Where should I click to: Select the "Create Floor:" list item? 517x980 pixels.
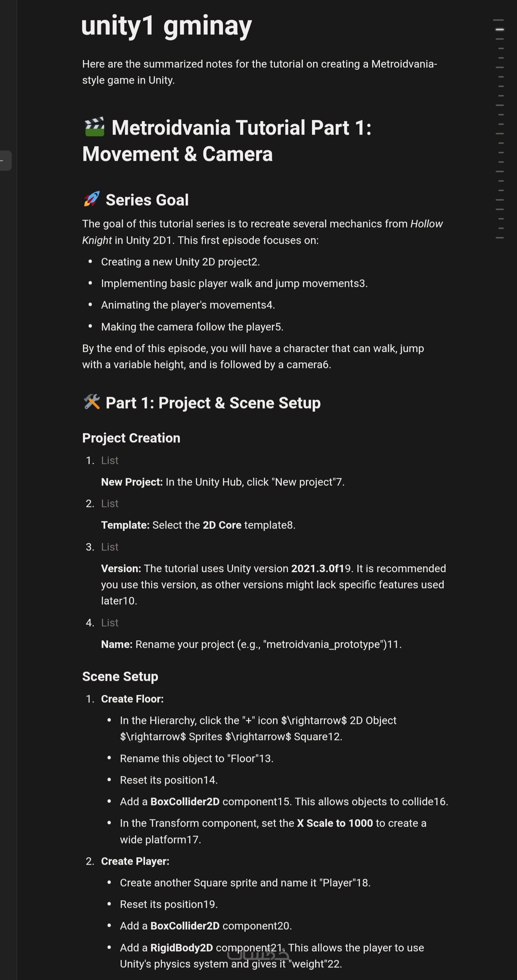point(132,699)
